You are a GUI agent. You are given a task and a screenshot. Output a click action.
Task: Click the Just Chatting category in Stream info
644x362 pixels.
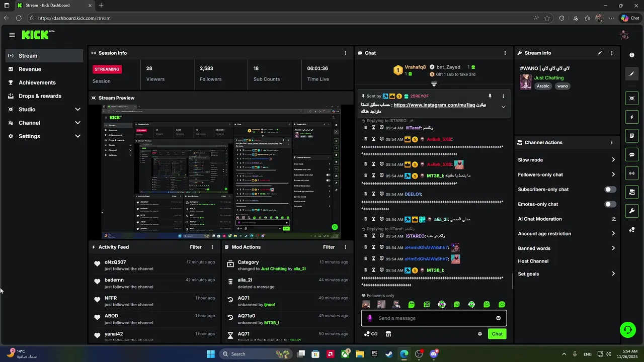tap(549, 78)
